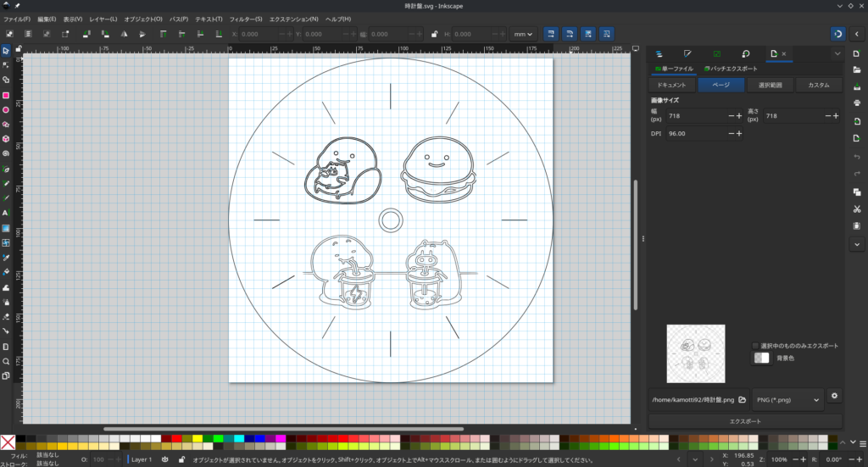Open the フィルター(S) menu
868x467 pixels.
point(245,19)
